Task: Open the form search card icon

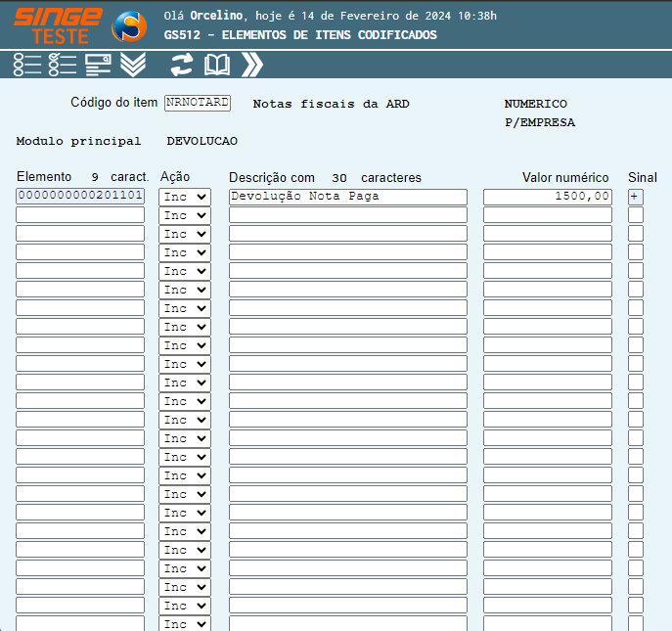Action: pyautogui.click(x=98, y=65)
